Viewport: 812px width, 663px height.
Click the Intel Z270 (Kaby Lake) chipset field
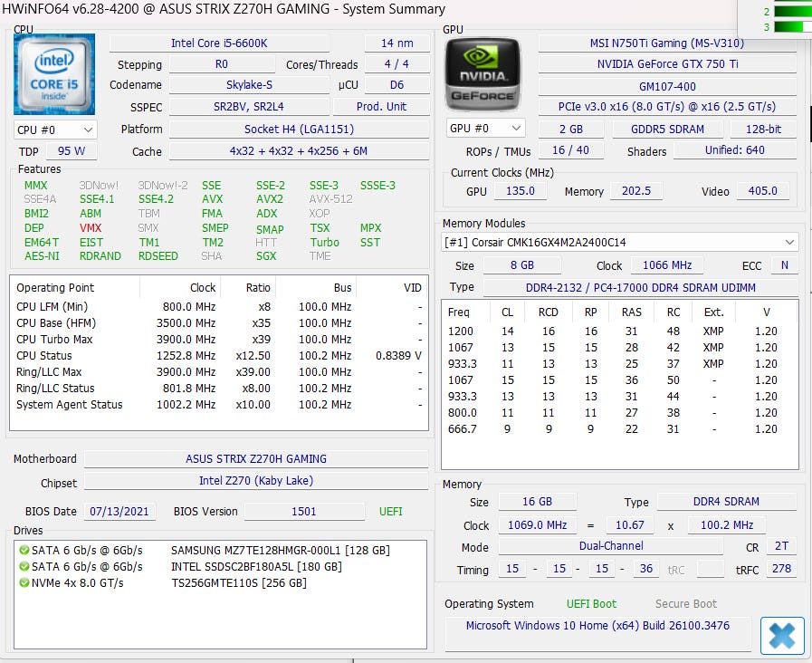pos(255,481)
